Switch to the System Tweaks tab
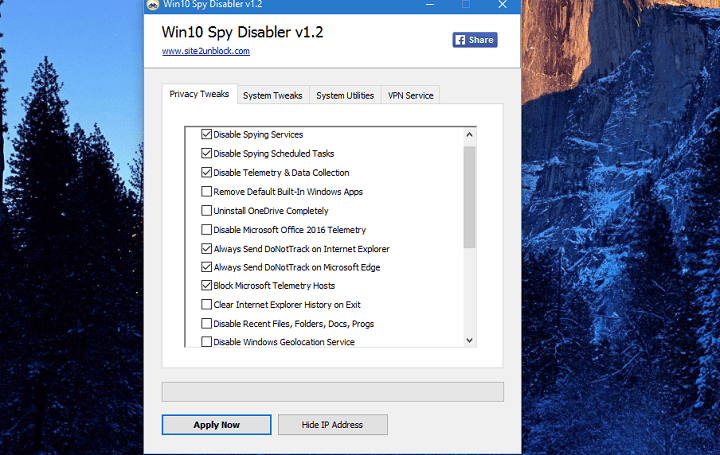The image size is (720, 455). (x=273, y=95)
